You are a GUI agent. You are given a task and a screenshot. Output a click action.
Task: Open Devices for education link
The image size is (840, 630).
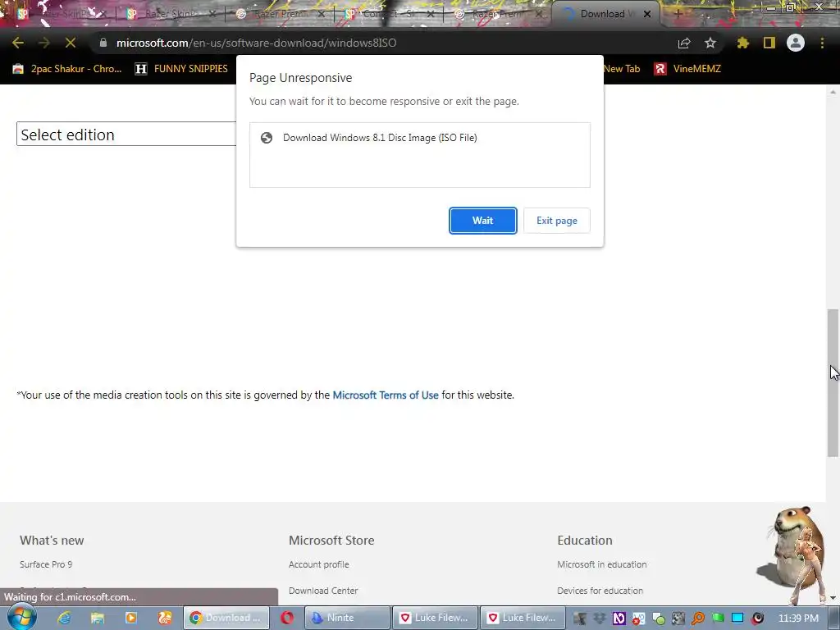[x=600, y=591]
